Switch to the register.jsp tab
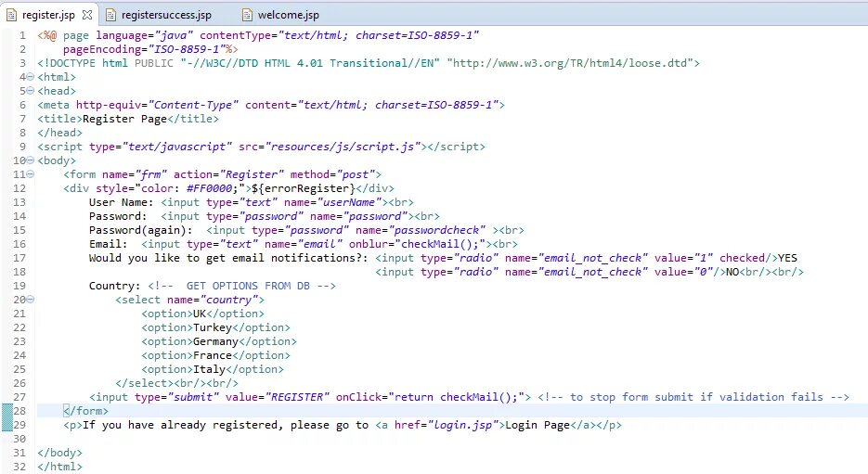This screenshot has height=474, width=868. pos(49,15)
